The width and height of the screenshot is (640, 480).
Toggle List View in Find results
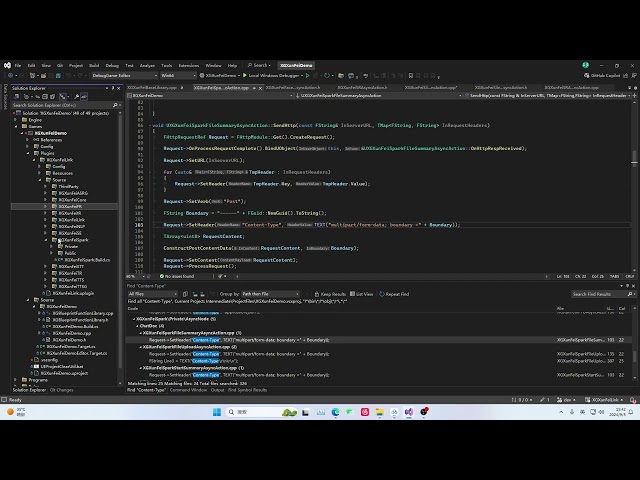[362, 294]
